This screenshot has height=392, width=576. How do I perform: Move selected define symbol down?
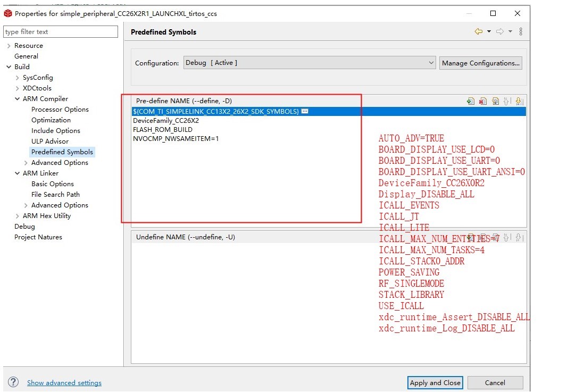pyautogui.click(x=519, y=101)
